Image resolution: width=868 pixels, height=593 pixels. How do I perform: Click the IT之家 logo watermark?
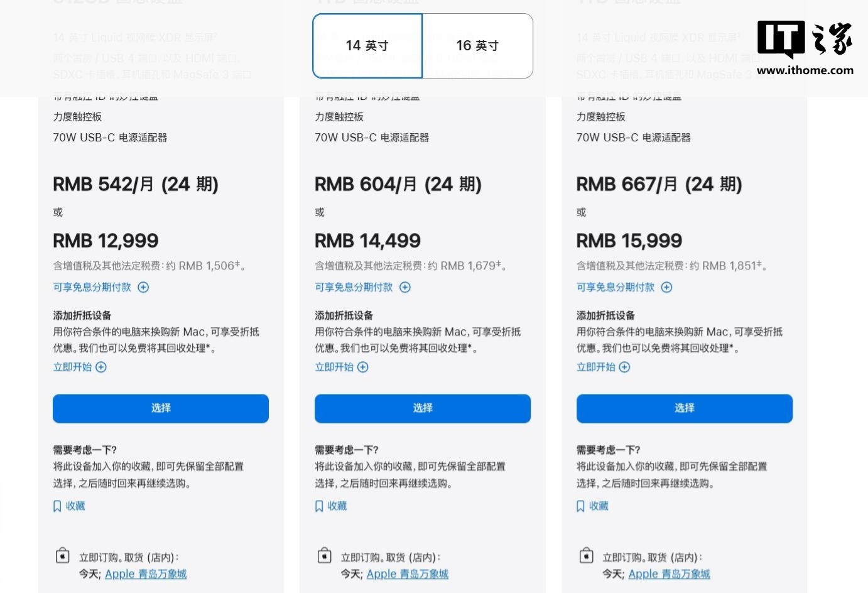[x=805, y=47]
